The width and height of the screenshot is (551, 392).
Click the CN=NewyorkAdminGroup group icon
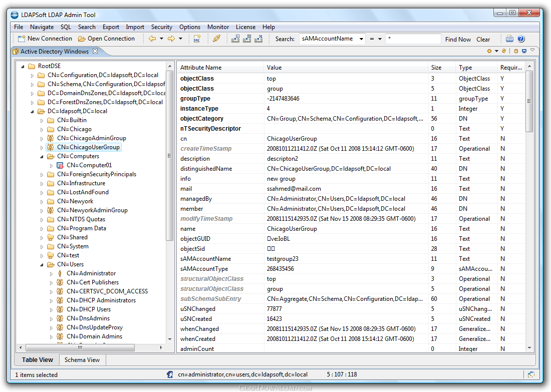(51, 210)
